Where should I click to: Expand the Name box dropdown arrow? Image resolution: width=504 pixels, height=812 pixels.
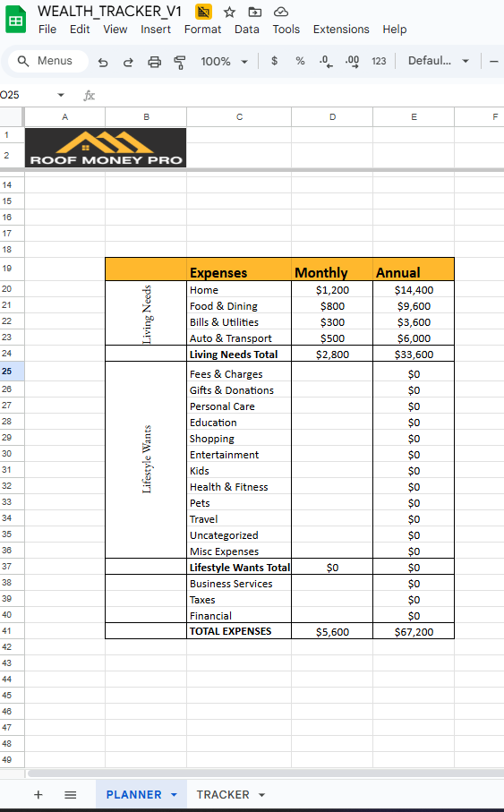[x=61, y=95]
